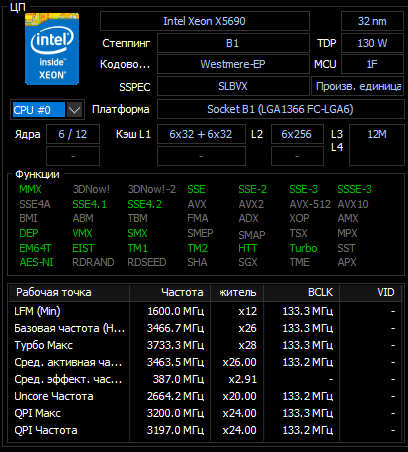Click the SLBVX SSPEC value
The image size is (408, 452).
click(x=233, y=86)
